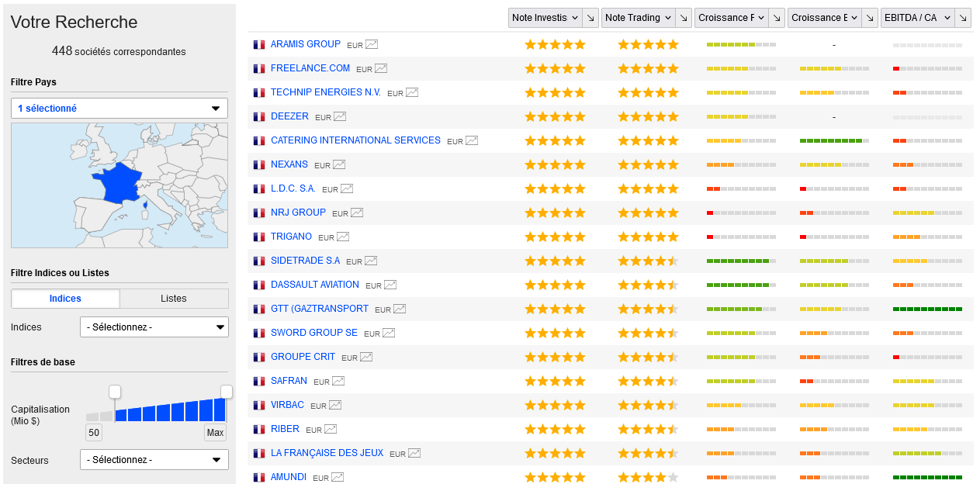
Task: Open the EBITDA / CA column dropdown
Action: pyautogui.click(x=918, y=18)
